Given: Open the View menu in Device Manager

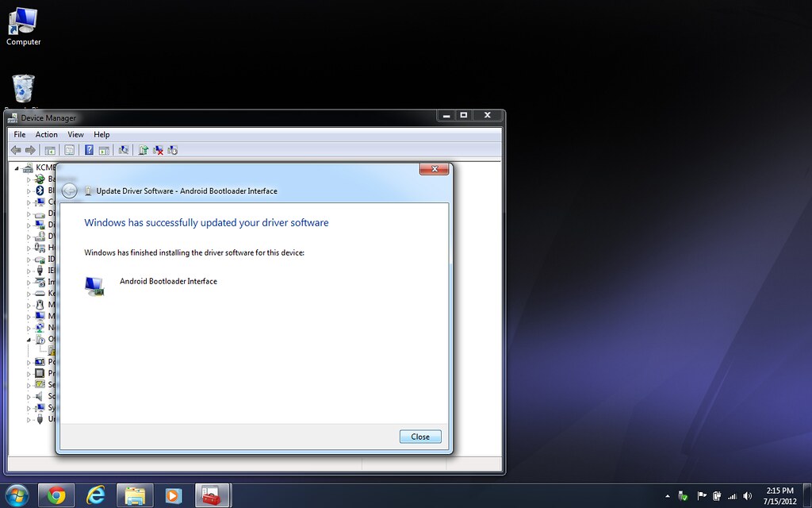Looking at the screenshot, I should pyautogui.click(x=75, y=134).
